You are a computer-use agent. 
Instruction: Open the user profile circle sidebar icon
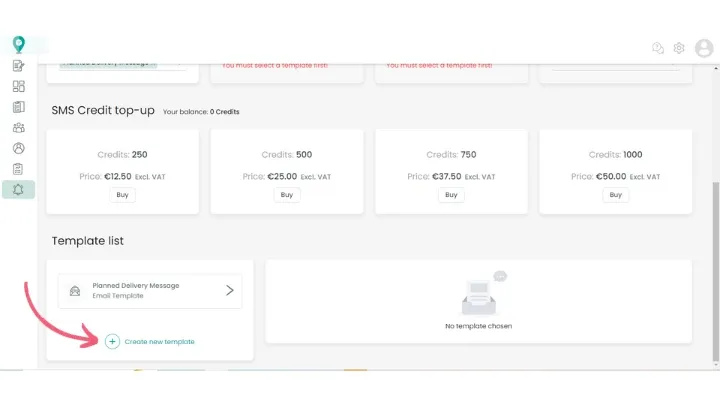pos(18,148)
